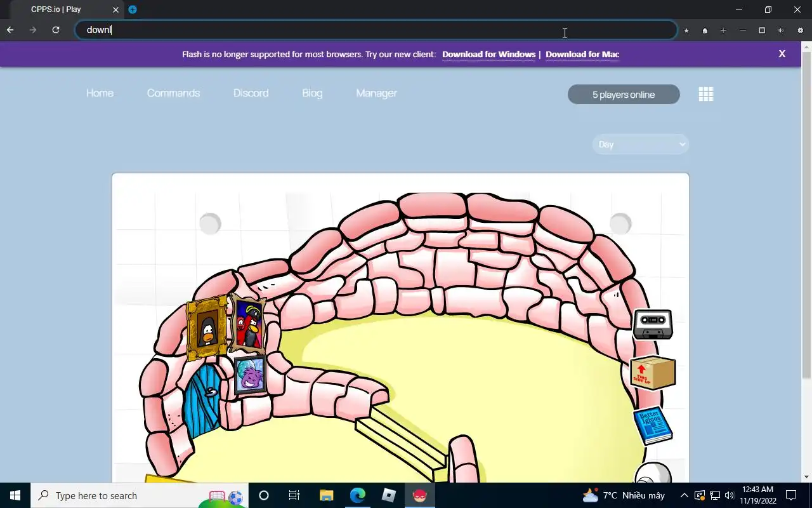Show hidden tray icons chevron

pyautogui.click(x=684, y=495)
